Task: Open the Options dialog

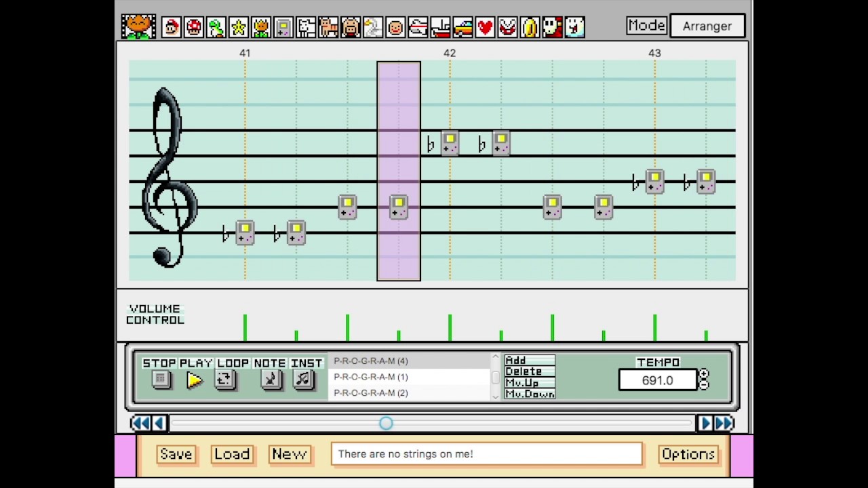Action: click(688, 454)
